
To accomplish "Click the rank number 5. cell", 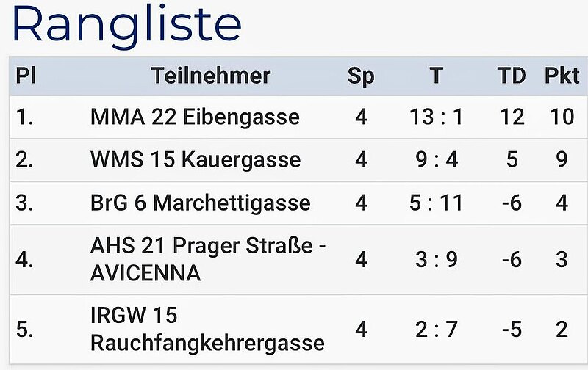I will pyautogui.click(x=24, y=329).
